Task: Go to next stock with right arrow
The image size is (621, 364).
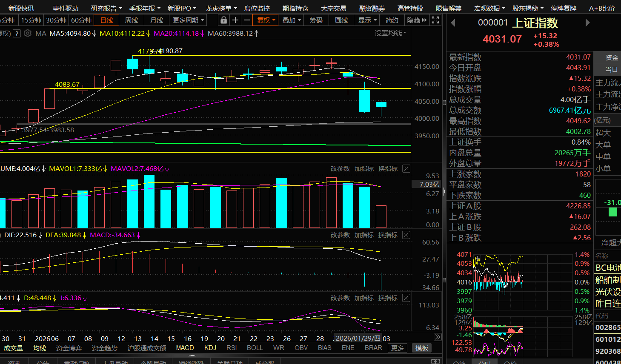Action: coord(588,23)
